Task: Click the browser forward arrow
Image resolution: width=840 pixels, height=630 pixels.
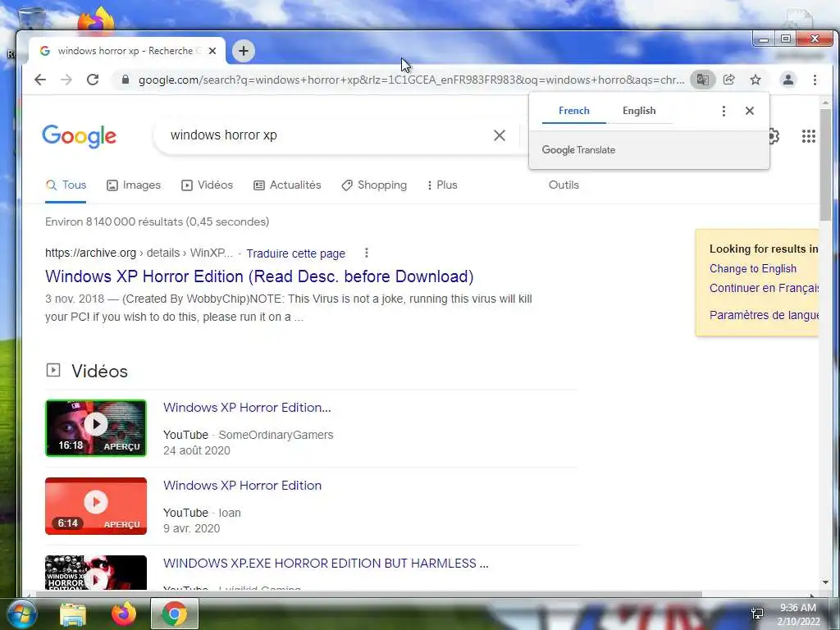Action: 66,80
